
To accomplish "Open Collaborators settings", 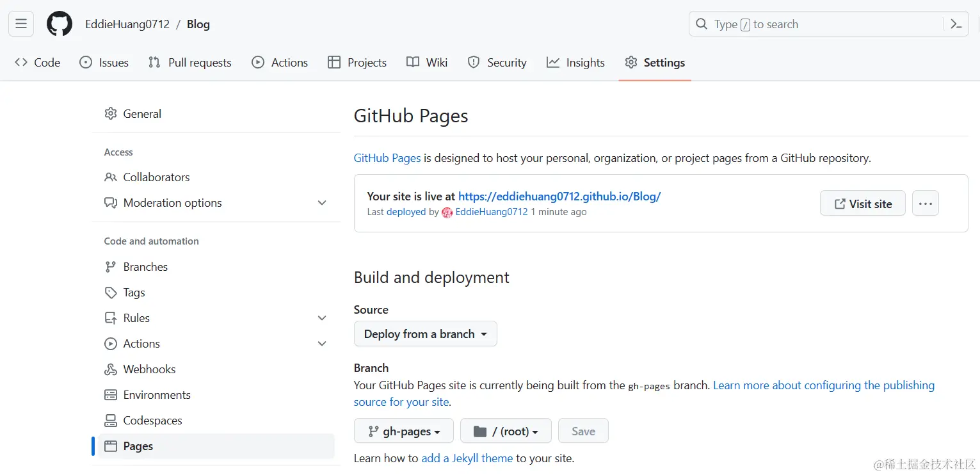I will tap(216, 177).
